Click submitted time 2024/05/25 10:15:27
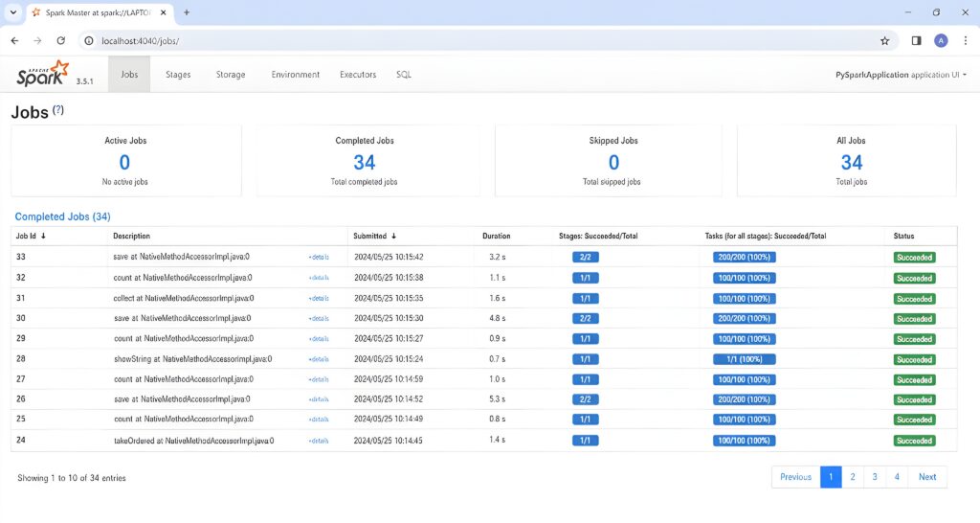The width and height of the screenshot is (980, 523). (x=389, y=338)
